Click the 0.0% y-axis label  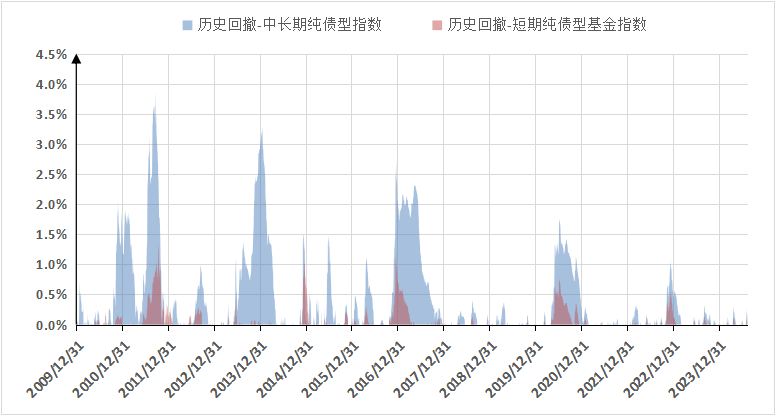(51, 326)
